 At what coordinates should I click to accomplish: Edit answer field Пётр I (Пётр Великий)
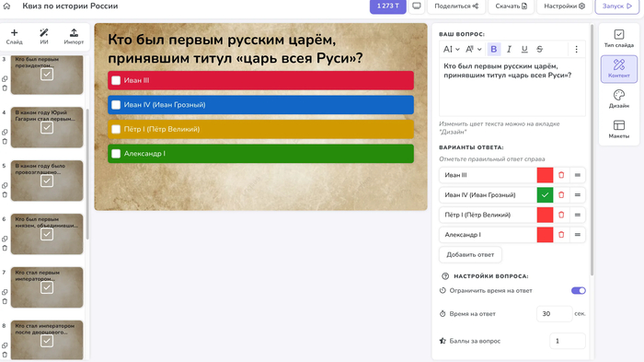(488, 215)
